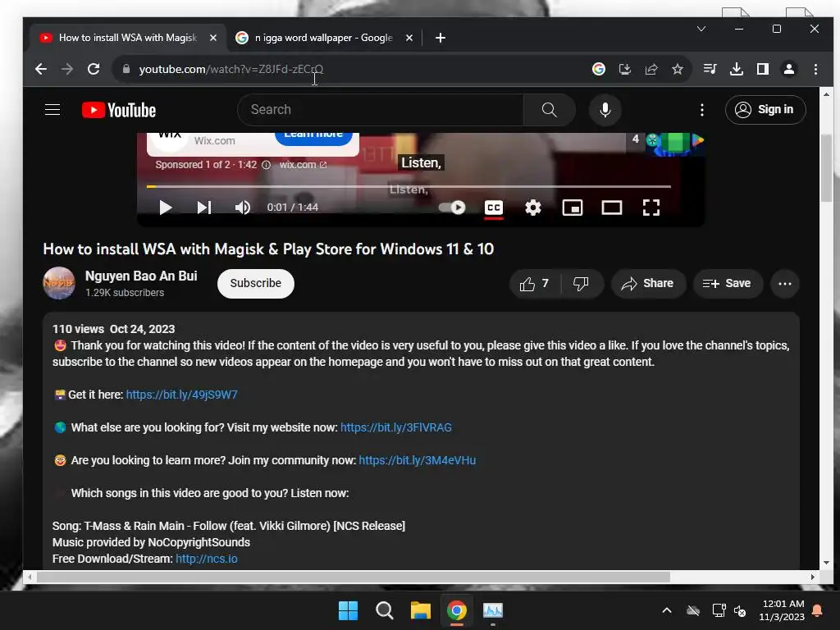Viewport: 840px width, 630px height.
Task: Open the bit.ly/49jS9W7 link
Action: coord(181,395)
